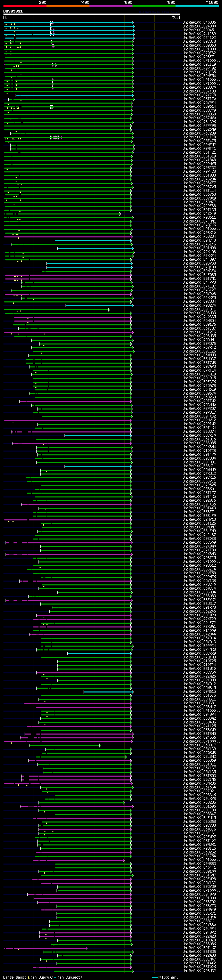Select hit label UniRef100_Q9SET1
The height and width of the screenshot is (980, 222).
coord(199,57)
